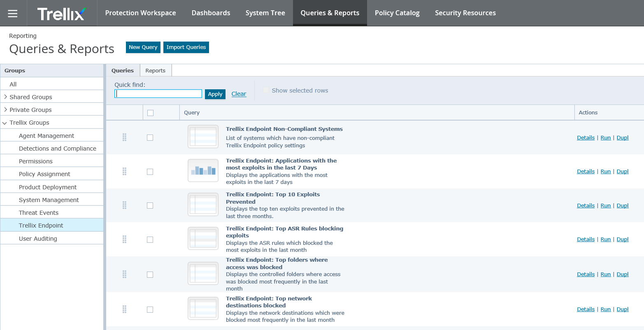Open Details for Non-Compliant Systems query
This screenshot has height=330, width=644.
(x=586, y=138)
